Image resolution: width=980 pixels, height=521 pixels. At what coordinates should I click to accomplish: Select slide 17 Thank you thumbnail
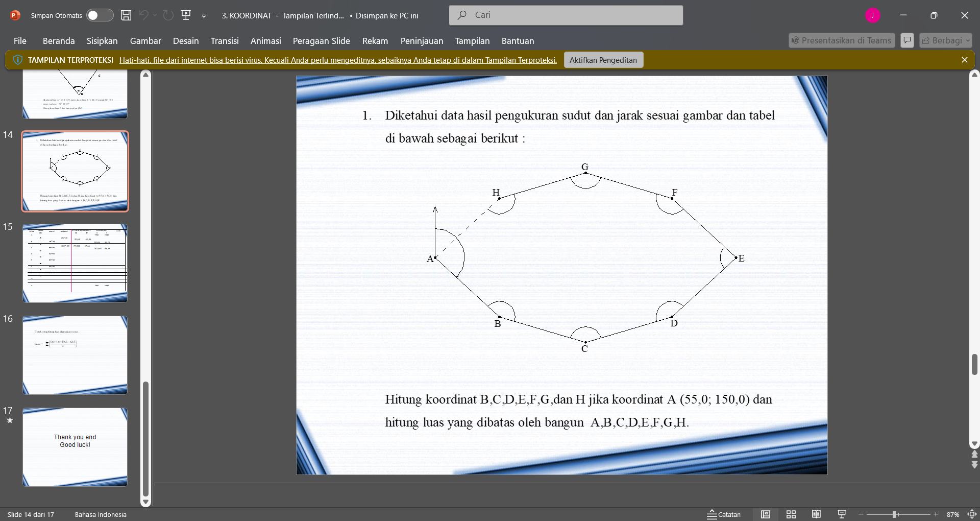click(x=75, y=447)
